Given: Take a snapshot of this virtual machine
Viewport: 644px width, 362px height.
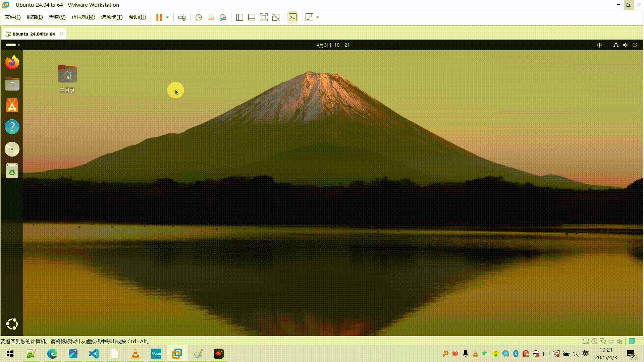Looking at the screenshot, I should 199,17.
